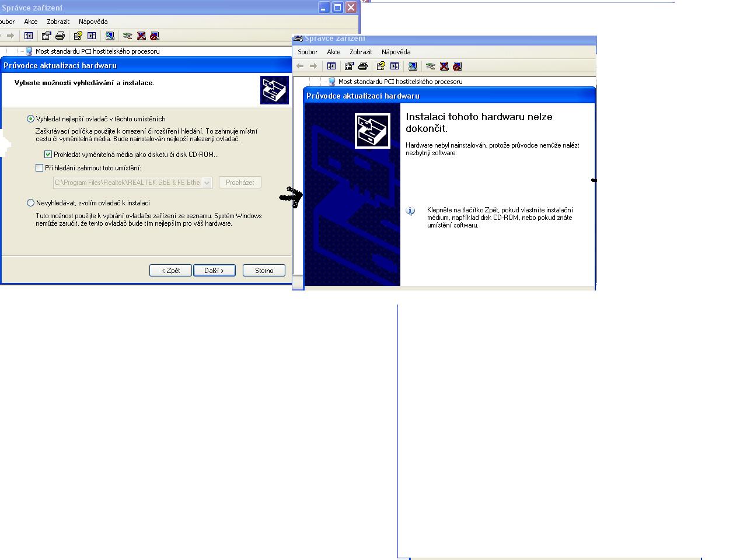Click Update driver icon in right window toolbar
The image size is (747, 560).
click(431, 66)
